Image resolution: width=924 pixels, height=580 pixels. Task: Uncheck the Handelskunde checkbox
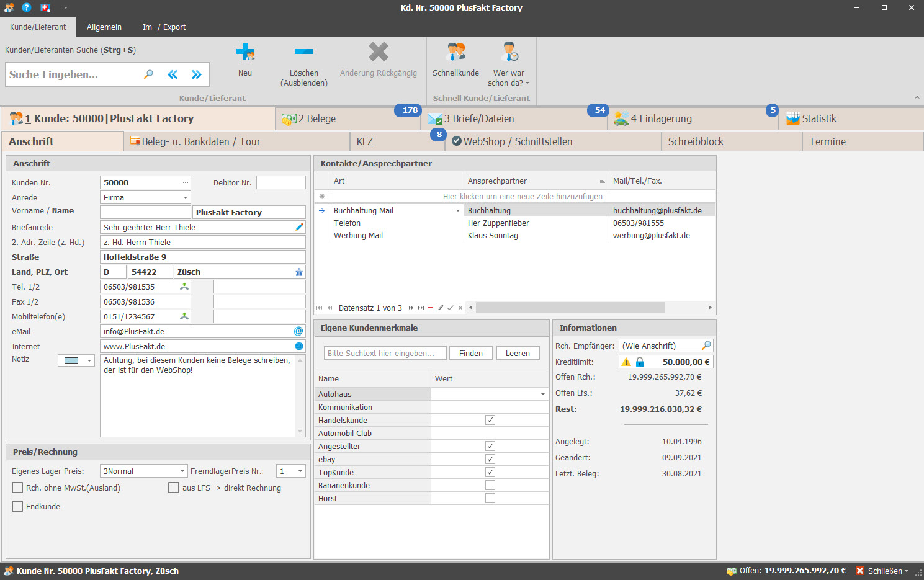[490, 420]
